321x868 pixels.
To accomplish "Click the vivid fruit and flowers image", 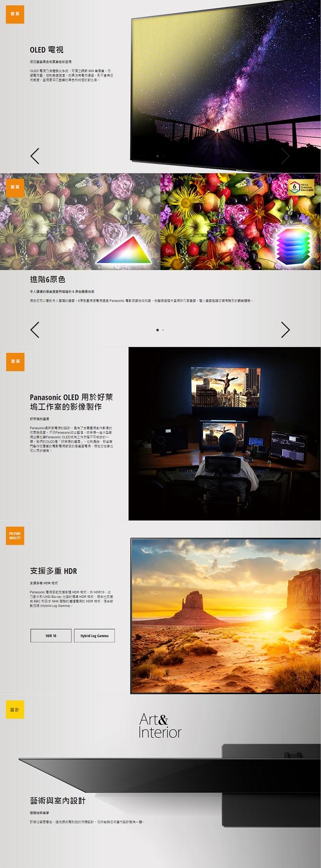I will pos(241,222).
